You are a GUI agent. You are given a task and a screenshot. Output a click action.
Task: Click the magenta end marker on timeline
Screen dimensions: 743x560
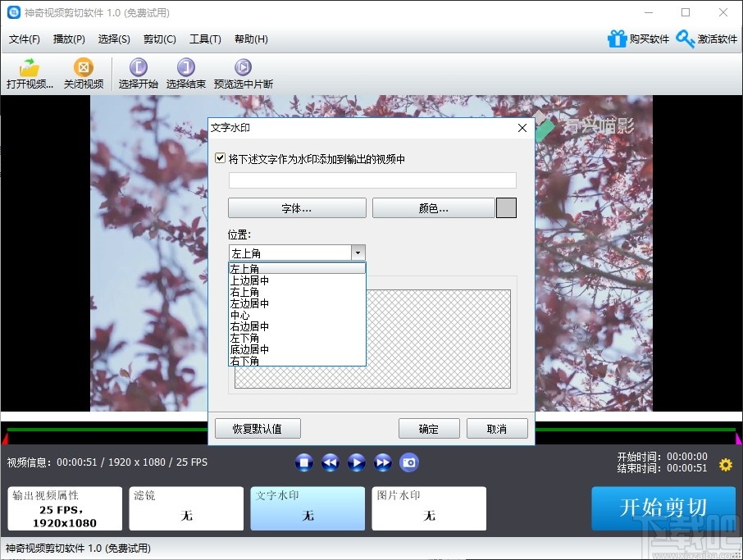tap(739, 438)
